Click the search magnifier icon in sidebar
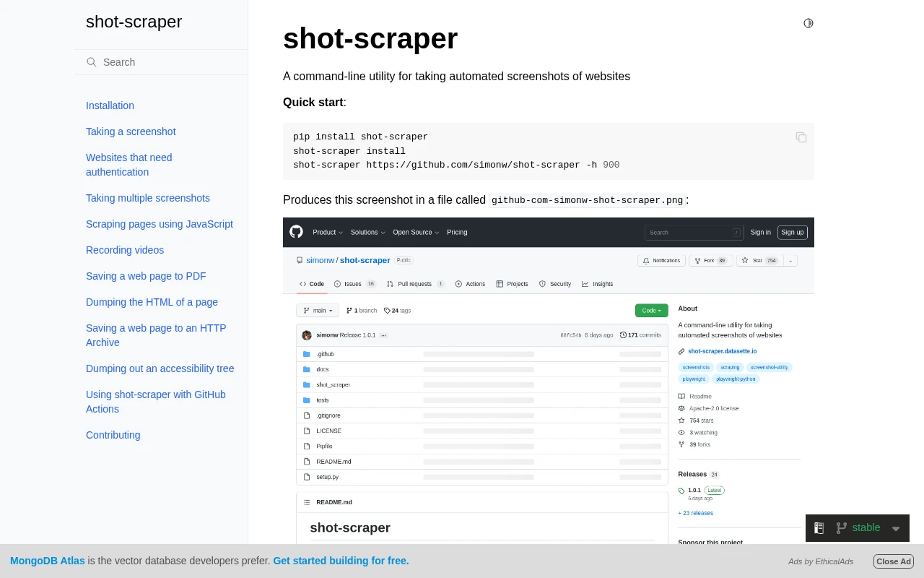The image size is (924, 578). [92, 62]
